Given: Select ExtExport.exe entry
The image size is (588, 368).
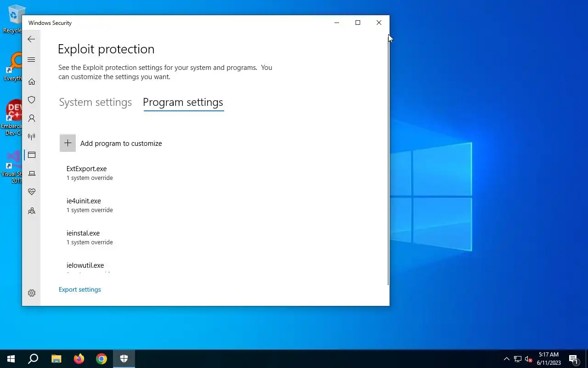Looking at the screenshot, I should point(90,173).
